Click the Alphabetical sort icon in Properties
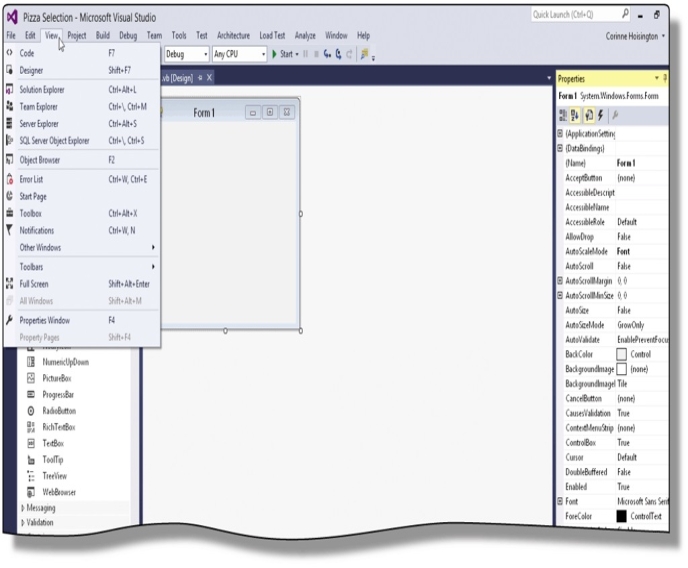This screenshot has height=568, width=688. tap(575, 115)
